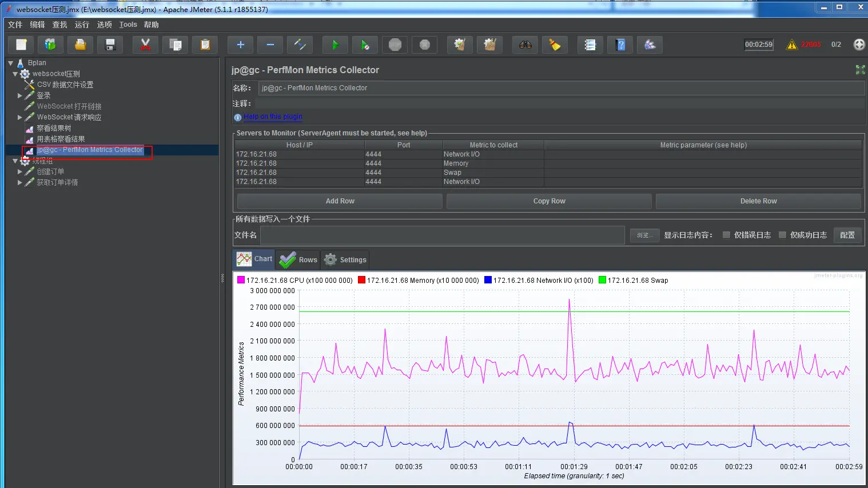Click the Save test plan floppy icon
Image resolution: width=868 pixels, height=488 pixels.
point(110,45)
